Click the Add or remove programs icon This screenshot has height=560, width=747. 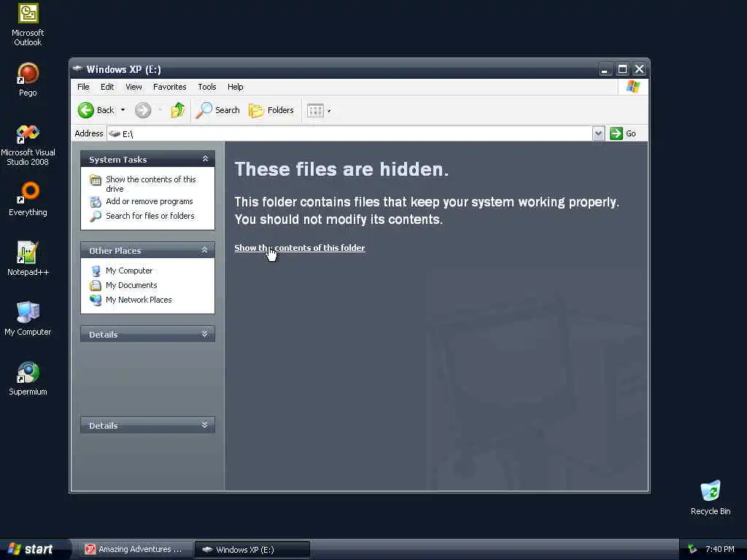click(x=96, y=202)
